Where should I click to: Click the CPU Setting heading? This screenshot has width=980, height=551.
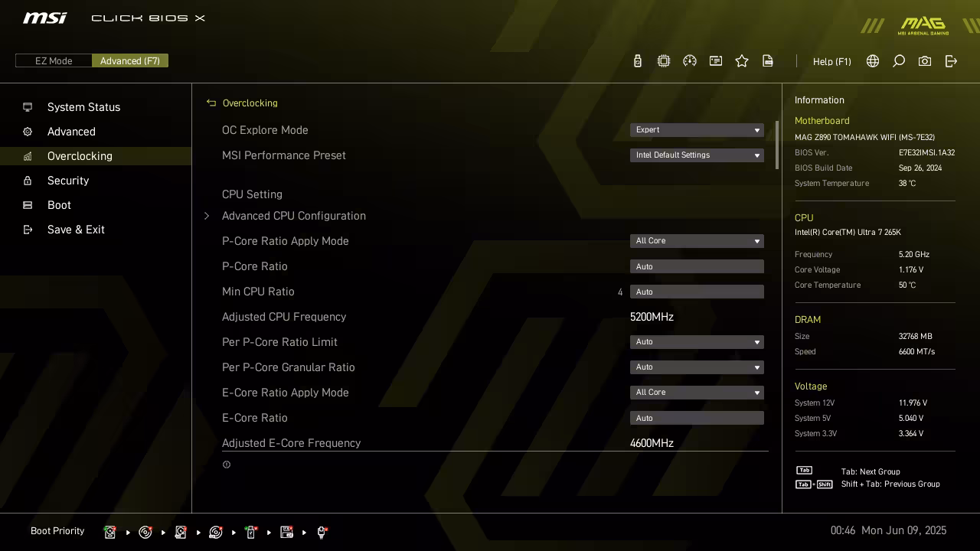click(252, 194)
